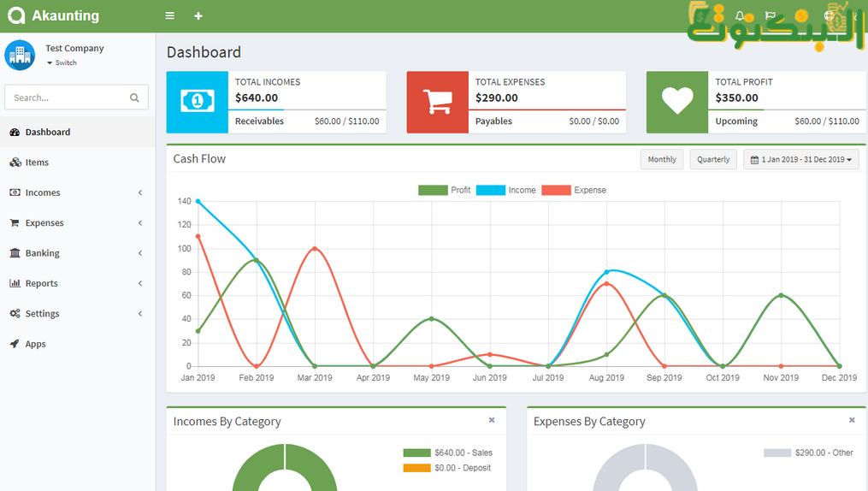This screenshot has width=868, height=491.
Task: Close the Expenses By Category widget
Action: tap(852, 420)
